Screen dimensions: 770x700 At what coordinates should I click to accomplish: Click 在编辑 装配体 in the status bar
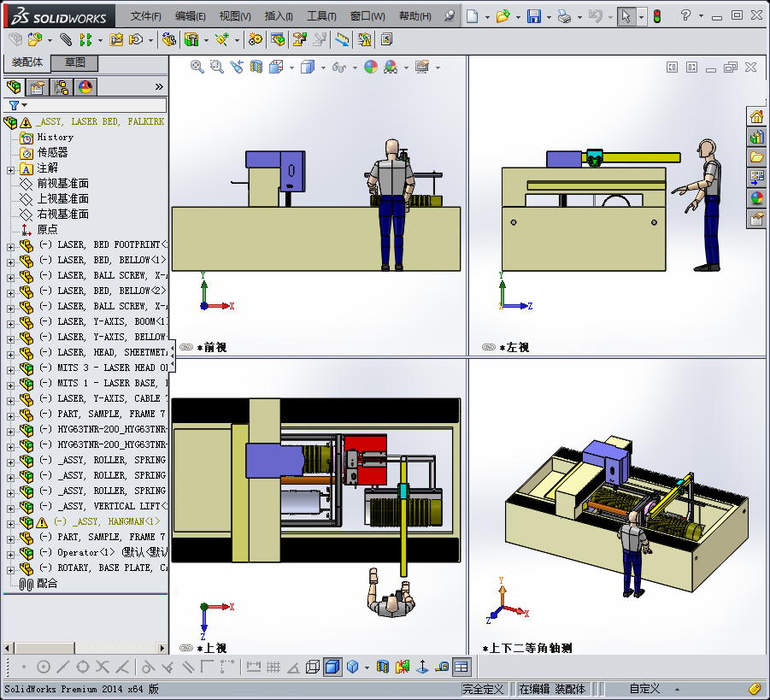click(x=552, y=689)
